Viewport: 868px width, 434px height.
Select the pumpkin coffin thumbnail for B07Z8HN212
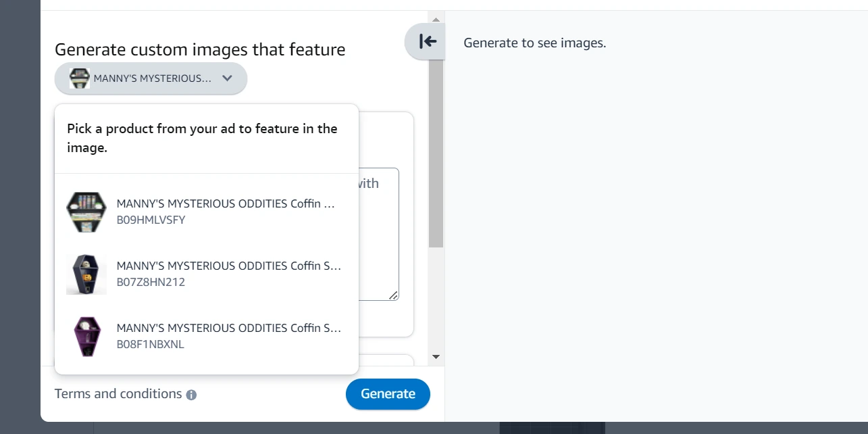[x=86, y=274]
